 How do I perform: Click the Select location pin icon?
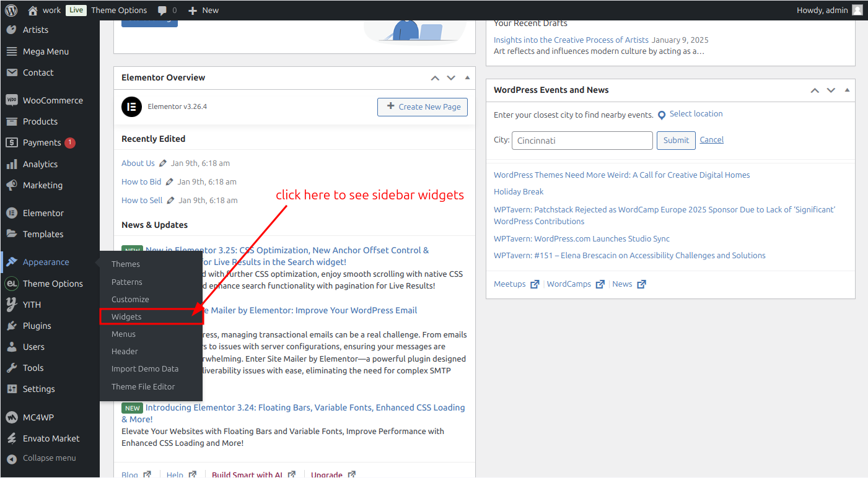[x=662, y=115]
